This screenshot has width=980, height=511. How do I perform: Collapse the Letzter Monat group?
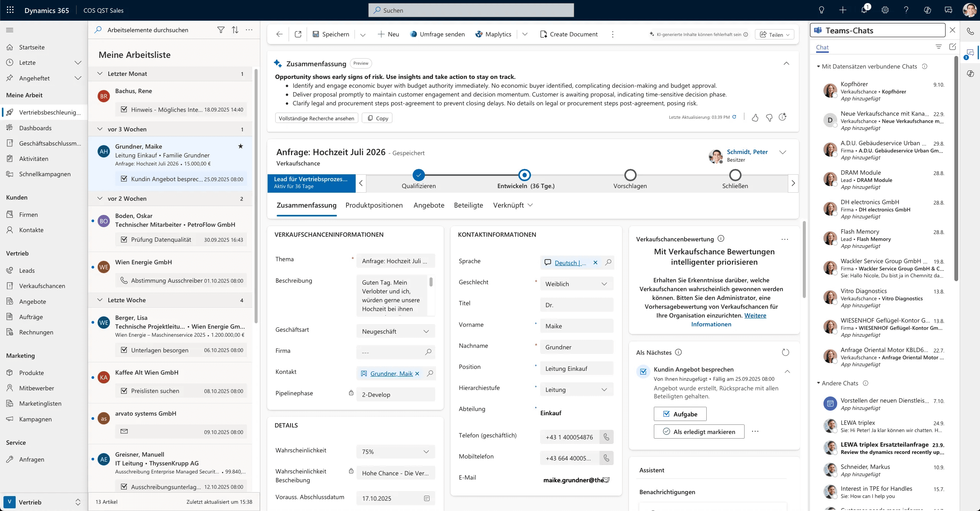pyautogui.click(x=100, y=74)
